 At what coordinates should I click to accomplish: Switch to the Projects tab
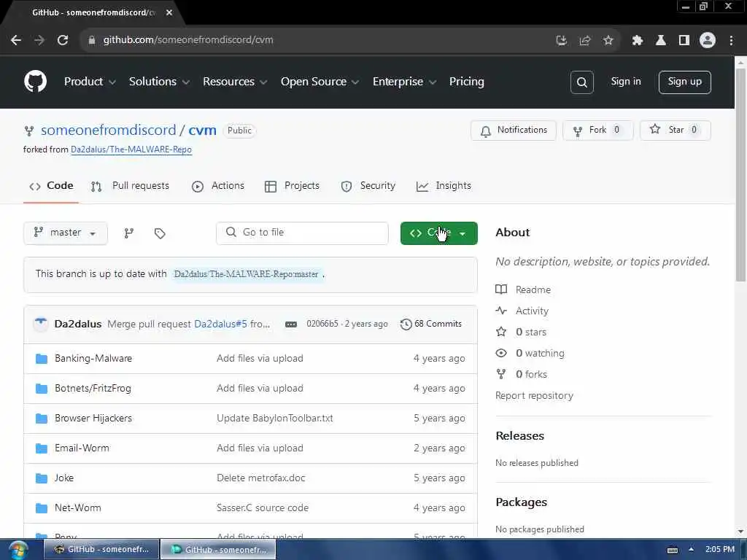(x=292, y=186)
